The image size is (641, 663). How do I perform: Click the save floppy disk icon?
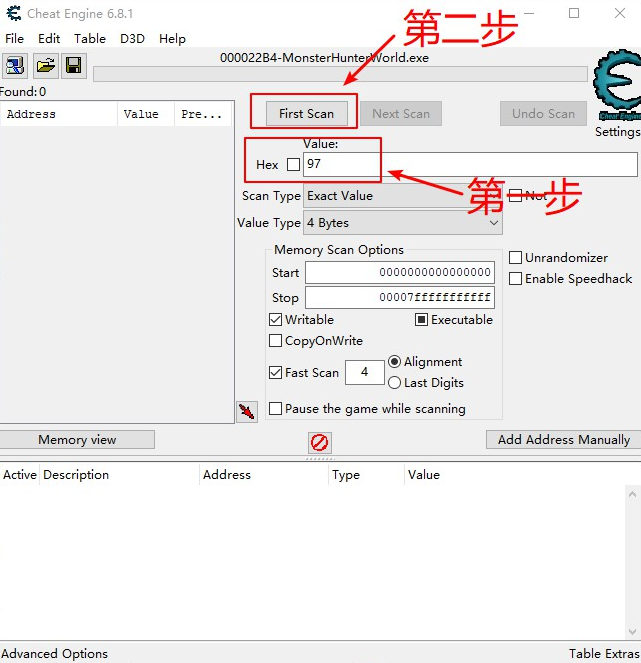point(73,66)
